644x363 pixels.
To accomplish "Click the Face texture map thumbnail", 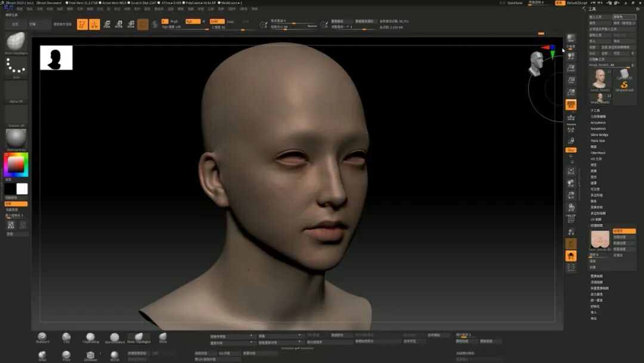I will coord(600,239).
